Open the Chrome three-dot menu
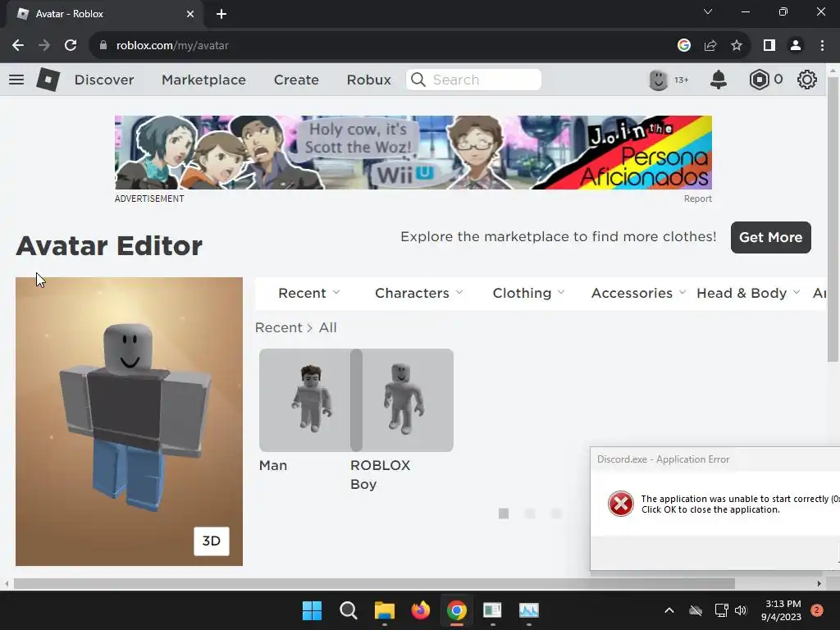Image resolution: width=840 pixels, height=630 pixels. point(822,46)
